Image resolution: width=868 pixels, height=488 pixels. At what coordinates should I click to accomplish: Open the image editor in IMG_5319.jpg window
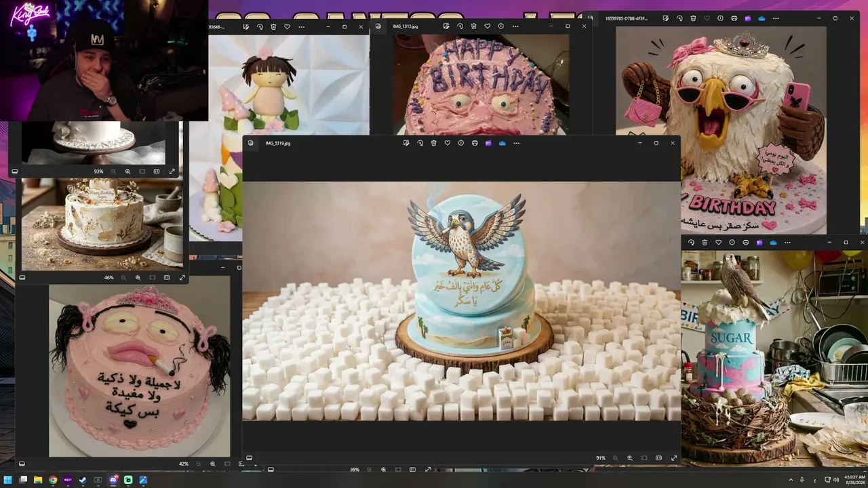pos(406,143)
